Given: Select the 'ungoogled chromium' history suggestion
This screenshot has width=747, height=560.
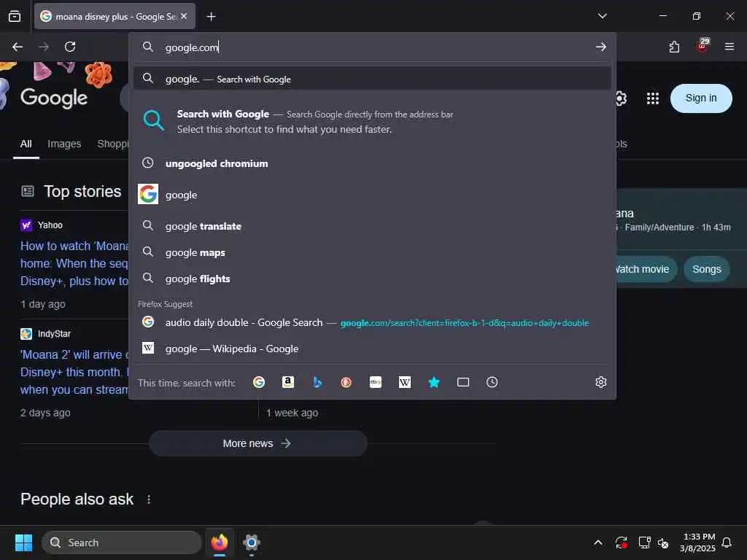Looking at the screenshot, I should [x=372, y=163].
